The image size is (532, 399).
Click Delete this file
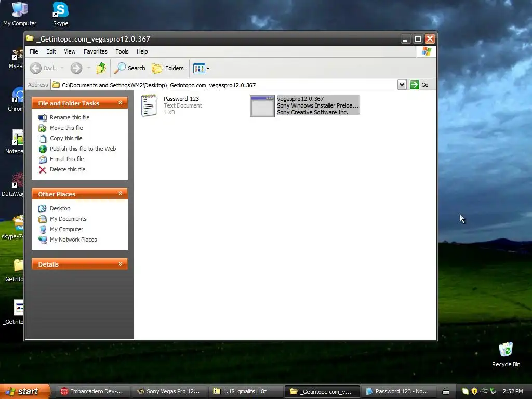click(x=68, y=169)
